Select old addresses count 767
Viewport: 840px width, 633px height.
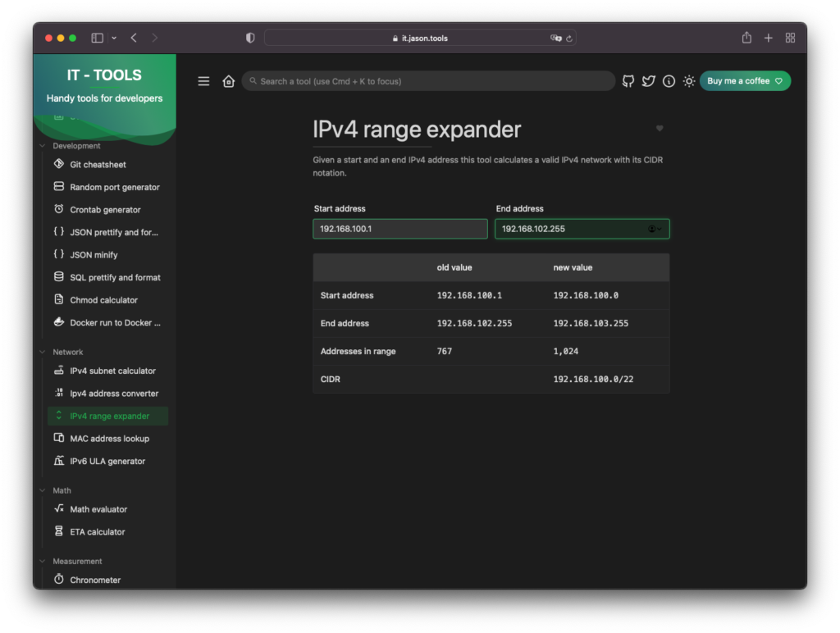click(x=444, y=351)
